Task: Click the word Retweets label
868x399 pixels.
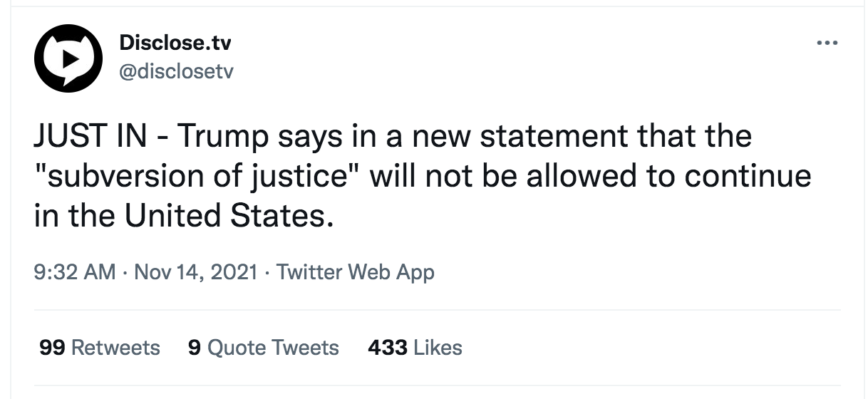Action: pyautogui.click(x=116, y=348)
